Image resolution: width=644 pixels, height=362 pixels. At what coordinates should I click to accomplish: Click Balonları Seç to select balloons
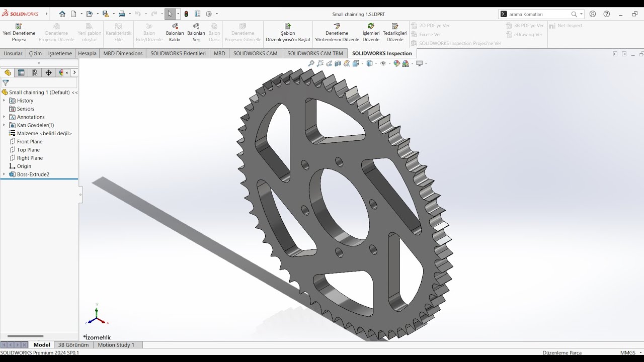tap(196, 33)
